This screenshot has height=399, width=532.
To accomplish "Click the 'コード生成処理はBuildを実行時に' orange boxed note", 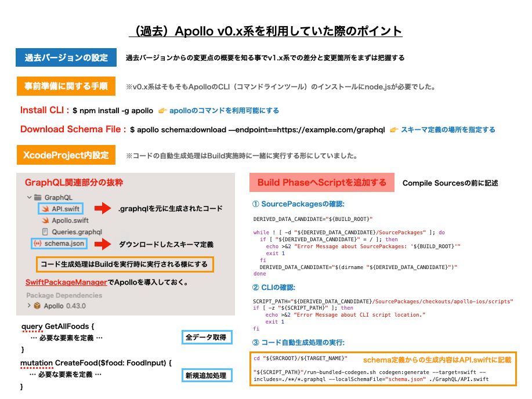I will [x=125, y=264].
